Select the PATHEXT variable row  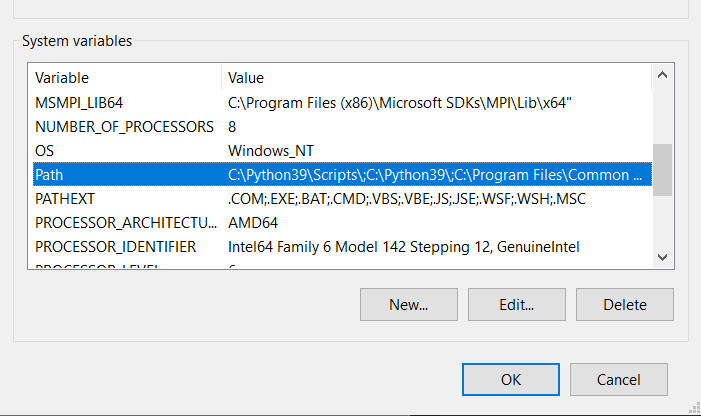point(64,199)
